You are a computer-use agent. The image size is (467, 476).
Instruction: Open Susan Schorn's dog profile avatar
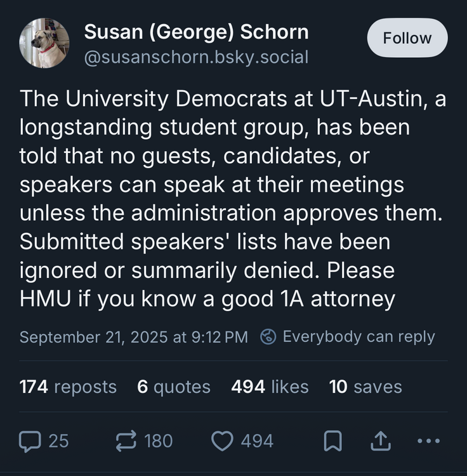[x=44, y=43]
